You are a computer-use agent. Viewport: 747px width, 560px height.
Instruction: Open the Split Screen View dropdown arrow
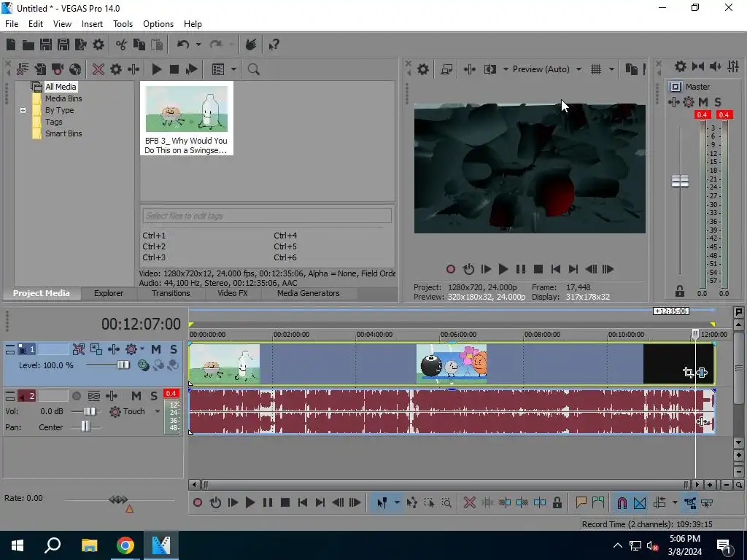coord(506,69)
